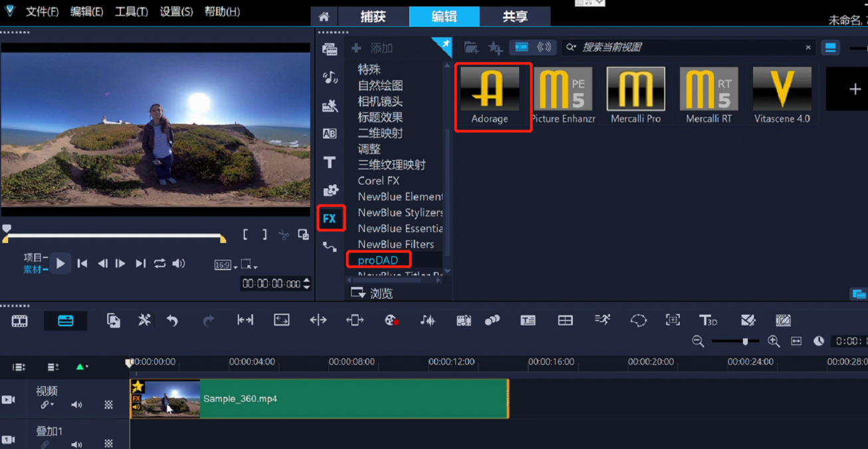This screenshot has height=449, width=868.
Task: Open the 文件(F) menu
Action: coord(42,12)
